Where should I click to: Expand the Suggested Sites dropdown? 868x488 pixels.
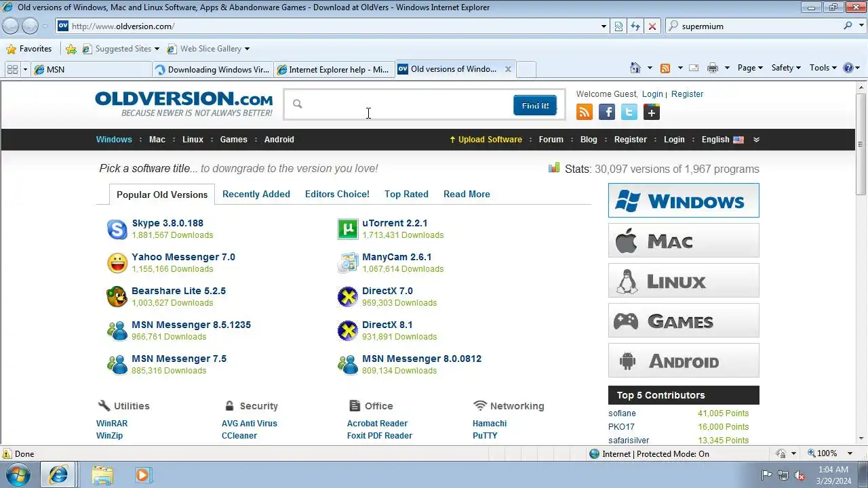[x=157, y=49]
